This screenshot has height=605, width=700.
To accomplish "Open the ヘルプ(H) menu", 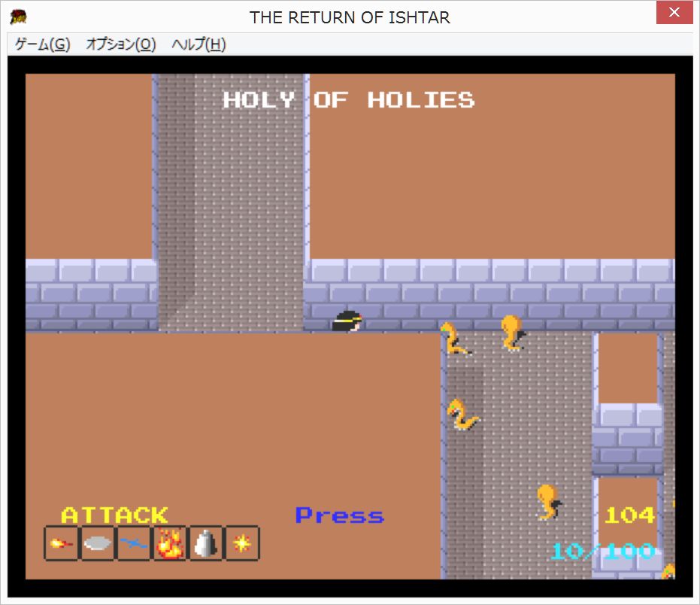I will click(198, 44).
